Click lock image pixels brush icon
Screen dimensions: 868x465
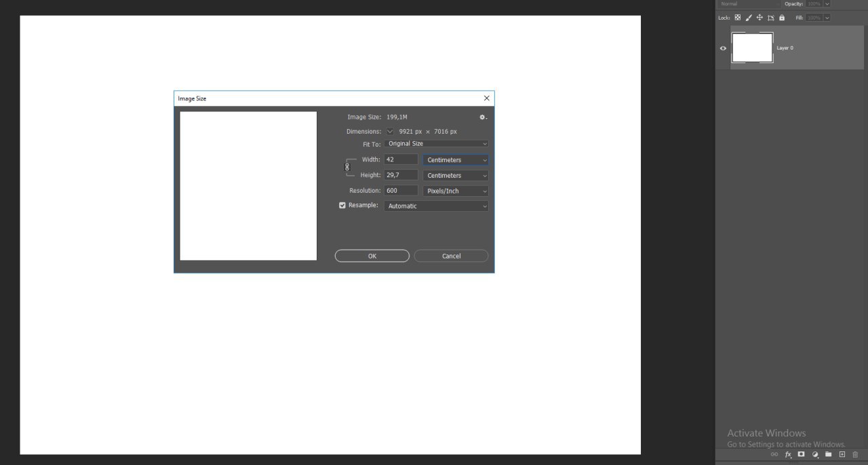749,18
